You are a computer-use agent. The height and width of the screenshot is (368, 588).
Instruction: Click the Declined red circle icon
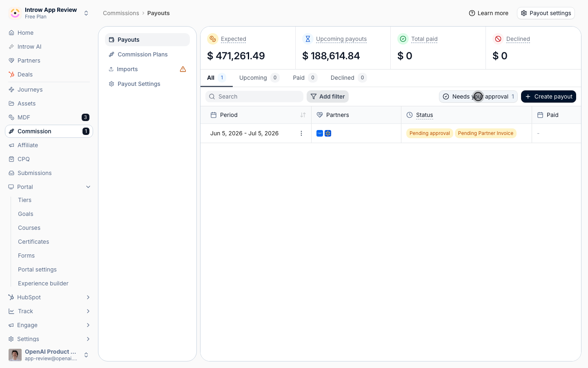click(x=498, y=39)
